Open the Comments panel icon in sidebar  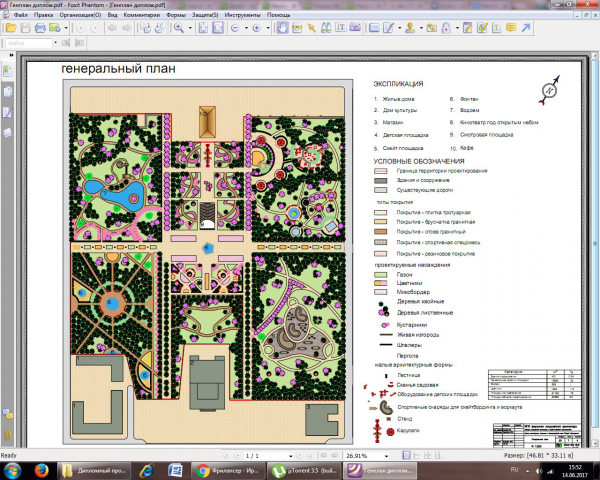pos(7,414)
